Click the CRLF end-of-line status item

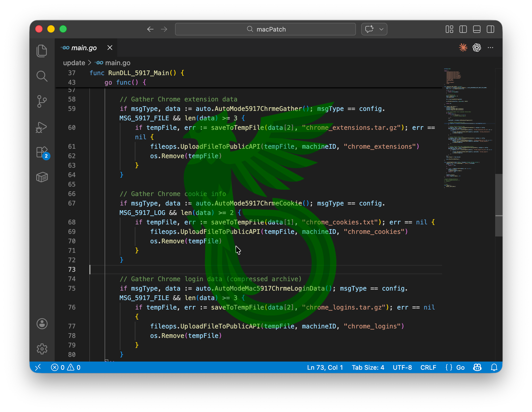click(428, 367)
